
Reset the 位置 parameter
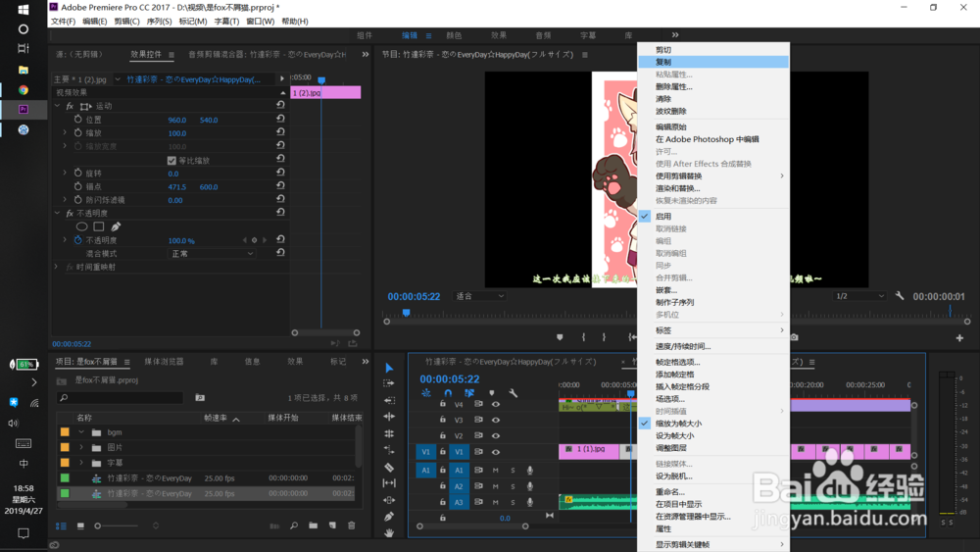click(280, 119)
